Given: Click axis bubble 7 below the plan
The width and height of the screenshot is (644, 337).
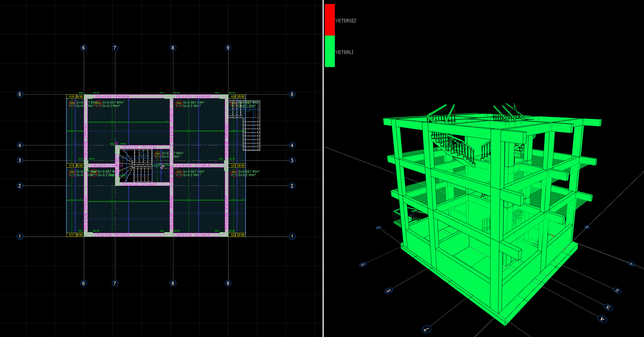Looking at the screenshot, I should click(x=115, y=283).
